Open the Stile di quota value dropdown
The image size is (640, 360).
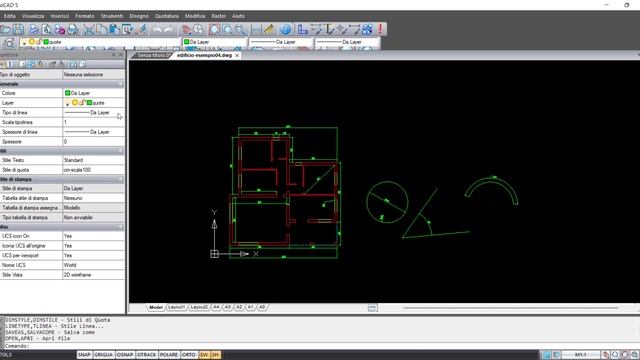click(93, 170)
